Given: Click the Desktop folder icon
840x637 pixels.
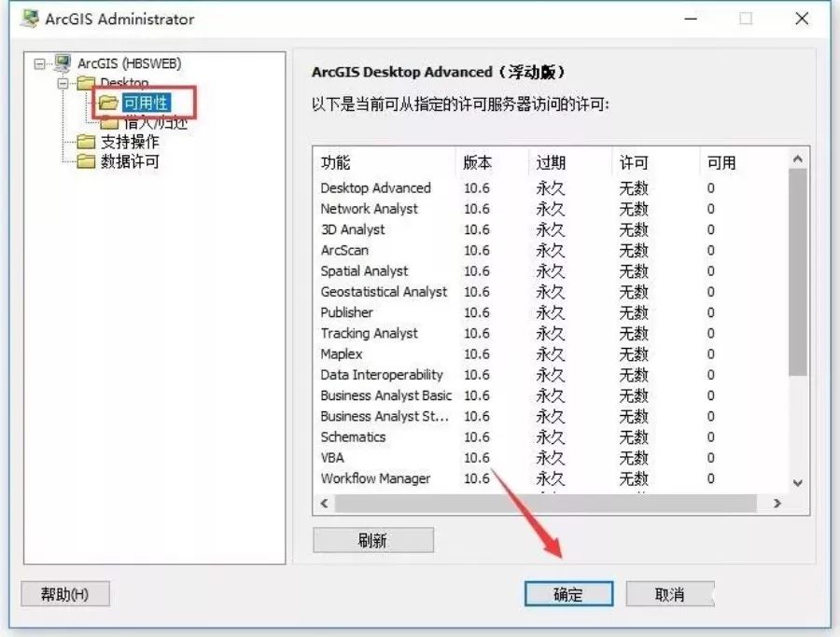Looking at the screenshot, I should pos(86,84).
